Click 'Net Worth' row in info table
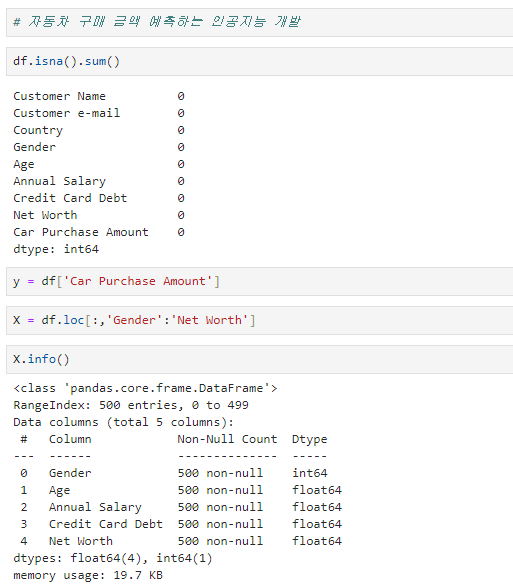The image size is (513, 588). click(181, 541)
